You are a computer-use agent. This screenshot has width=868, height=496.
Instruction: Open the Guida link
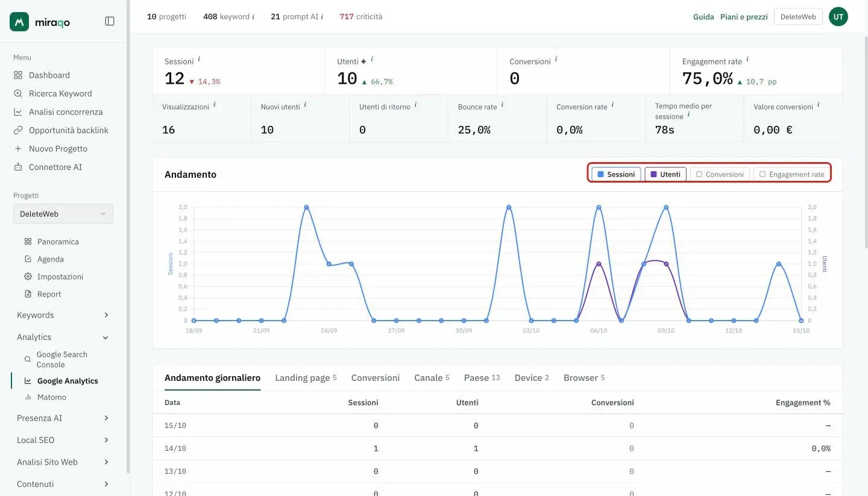[703, 17]
